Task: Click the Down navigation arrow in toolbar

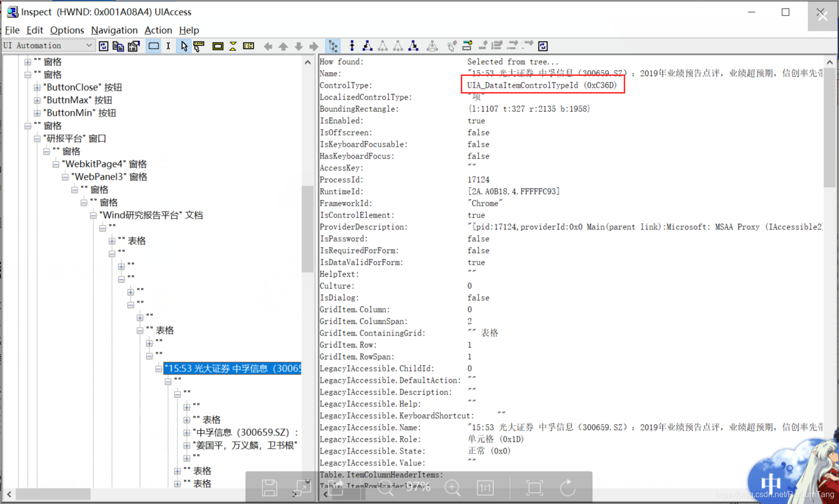Action: 298,46
